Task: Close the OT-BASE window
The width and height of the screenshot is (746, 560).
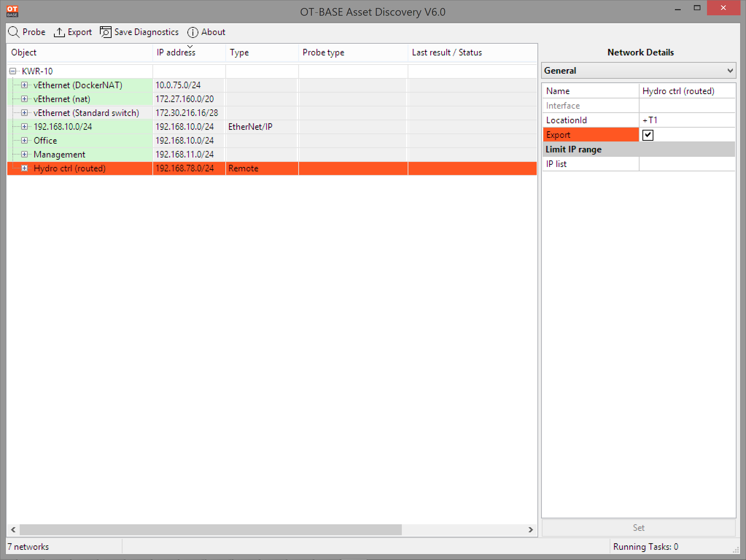Action: (x=723, y=8)
